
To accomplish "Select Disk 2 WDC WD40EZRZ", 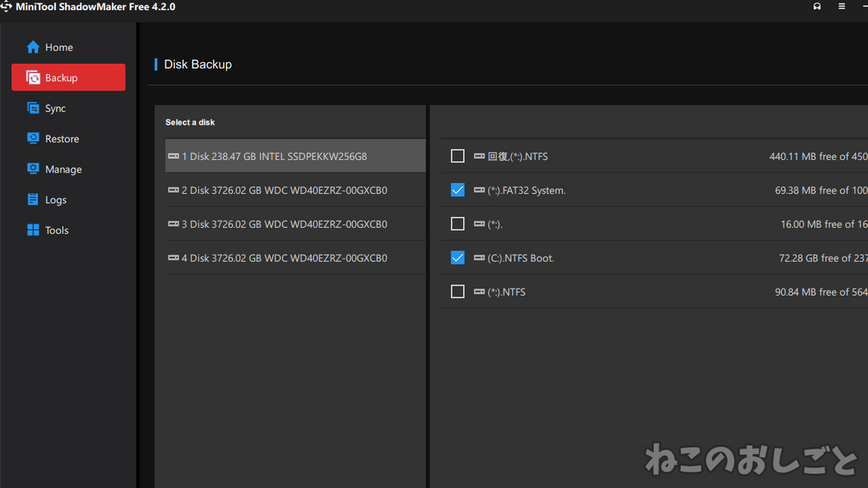I will click(x=295, y=190).
